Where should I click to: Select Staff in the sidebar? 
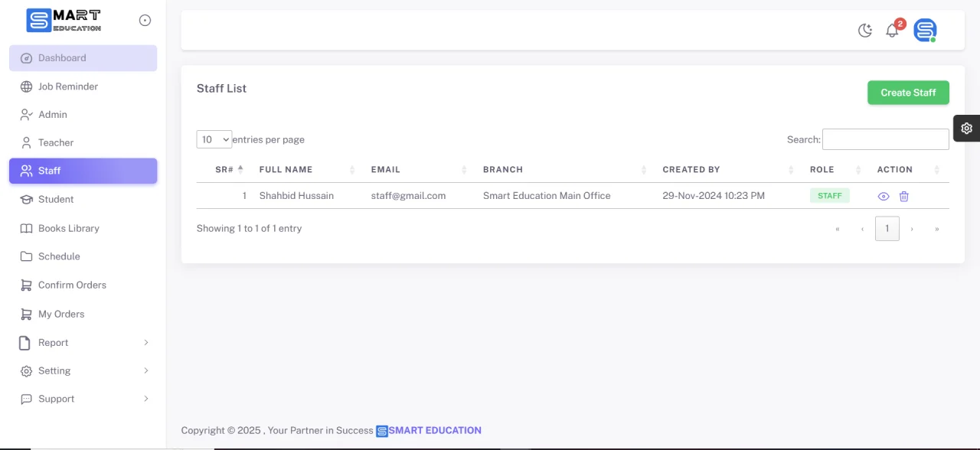(83, 171)
